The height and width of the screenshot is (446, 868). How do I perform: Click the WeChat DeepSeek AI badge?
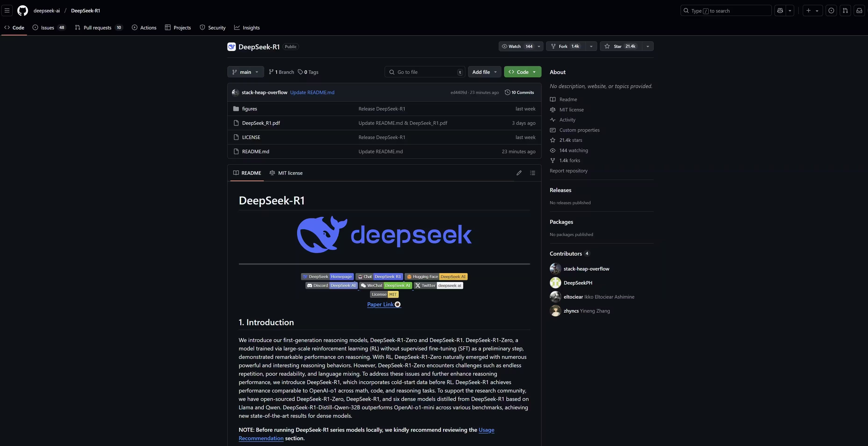pyautogui.click(x=385, y=285)
